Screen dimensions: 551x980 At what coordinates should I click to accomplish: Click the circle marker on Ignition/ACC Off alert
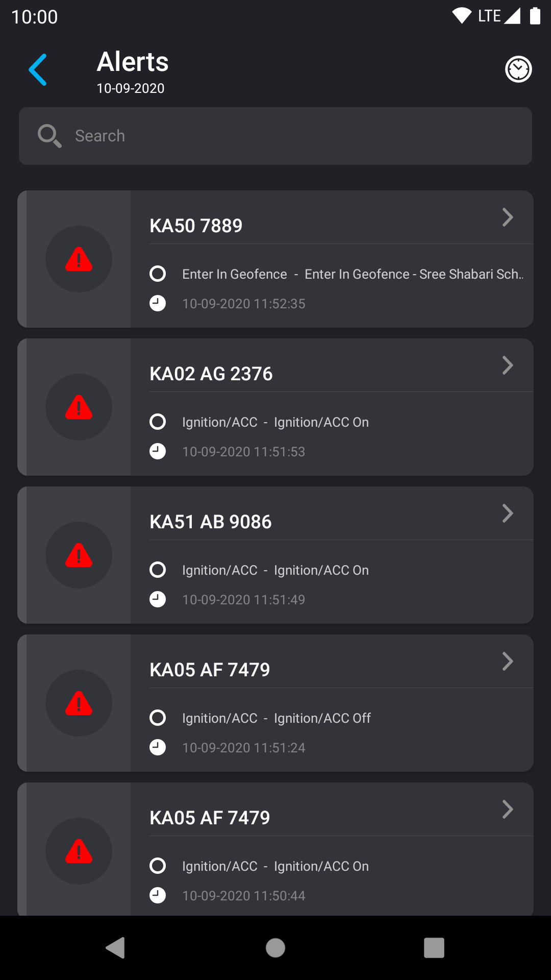[x=158, y=718]
